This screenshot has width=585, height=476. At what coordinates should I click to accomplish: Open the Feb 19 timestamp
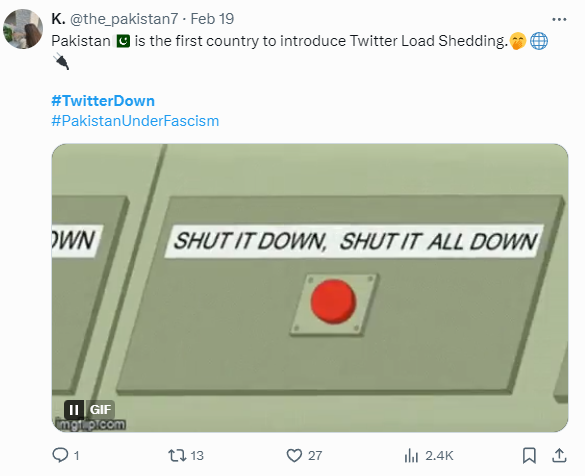[212, 19]
